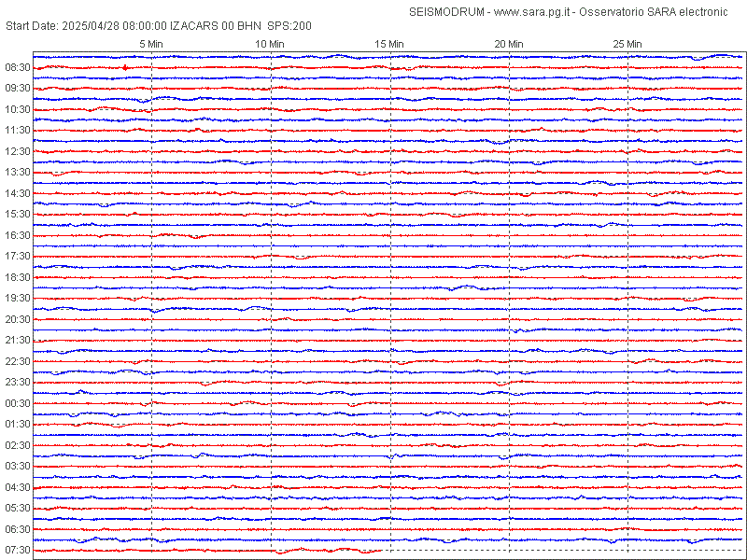Viewport: 747px width, 560px height.
Task: Select the 10:30 trace time label
Action: pyautogui.click(x=18, y=109)
